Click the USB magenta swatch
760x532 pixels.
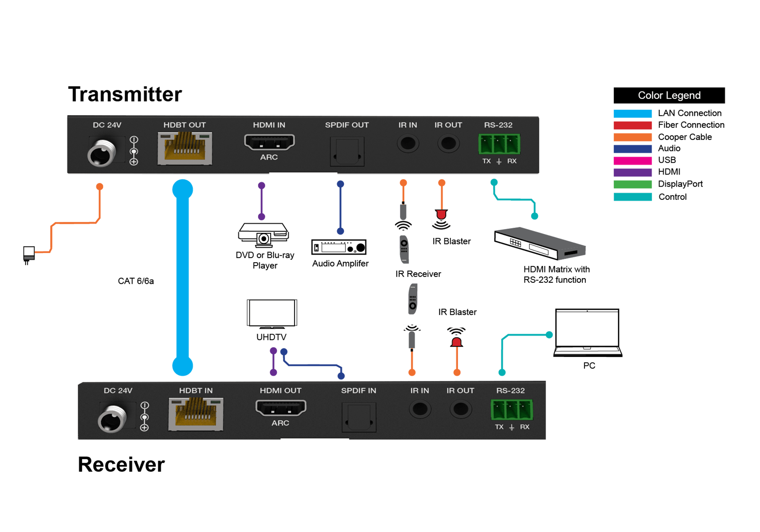click(633, 160)
